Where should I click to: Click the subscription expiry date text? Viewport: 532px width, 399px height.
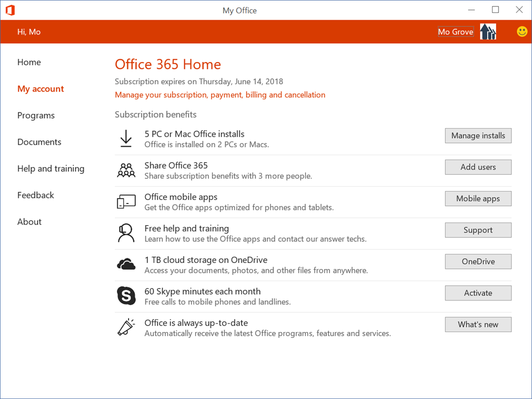[x=199, y=81]
